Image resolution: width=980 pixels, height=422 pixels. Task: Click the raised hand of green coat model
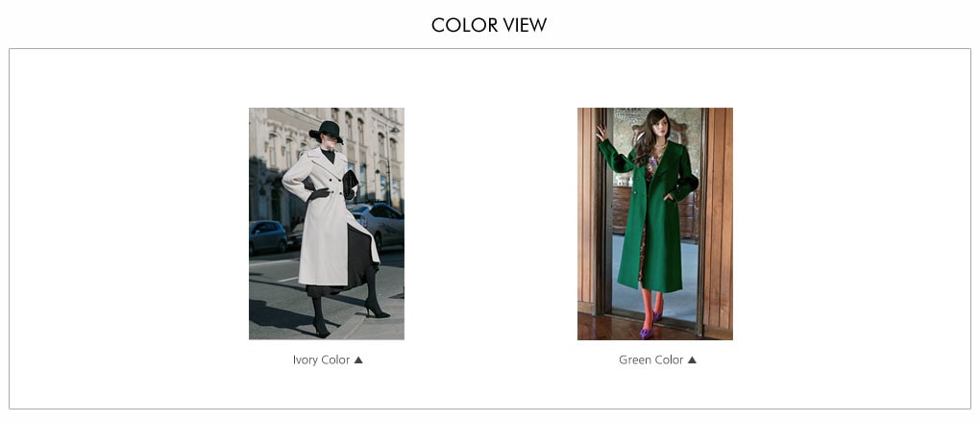(x=600, y=132)
